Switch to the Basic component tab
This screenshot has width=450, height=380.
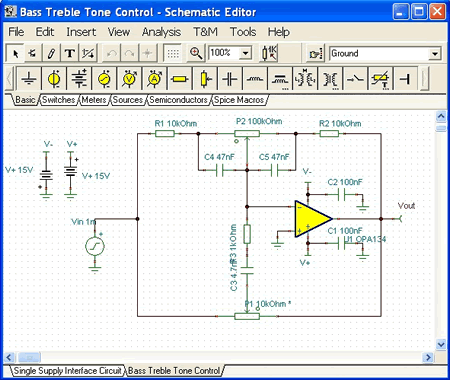pos(25,100)
